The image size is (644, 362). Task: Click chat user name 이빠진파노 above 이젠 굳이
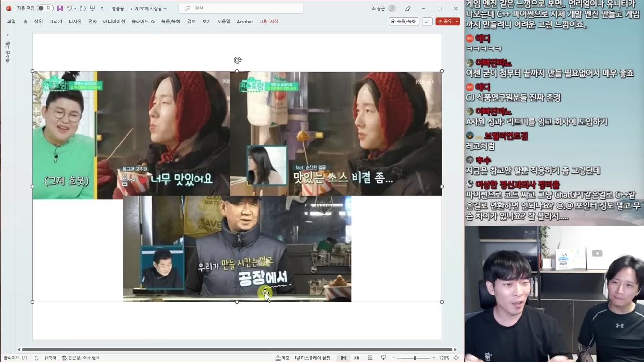pyautogui.click(x=494, y=63)
